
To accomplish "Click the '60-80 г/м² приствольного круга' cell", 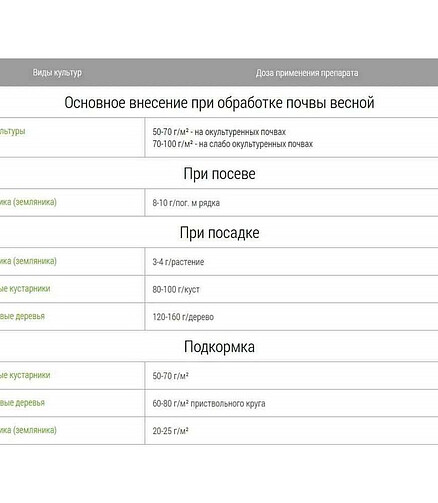I will point(209,403).
